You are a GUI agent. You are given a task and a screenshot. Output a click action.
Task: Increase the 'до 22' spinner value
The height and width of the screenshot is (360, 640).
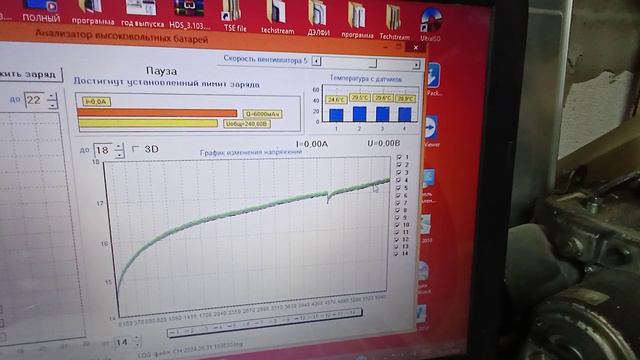[51, 96]
